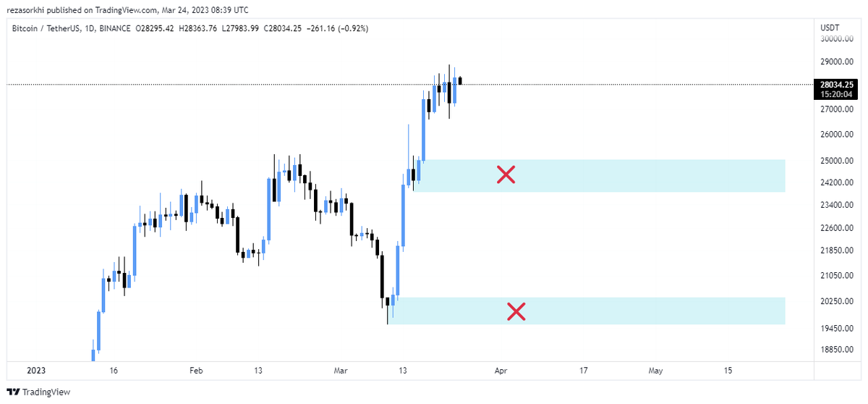Click Feb on the time axis
The image size is (868, 404).
[196, 370]
